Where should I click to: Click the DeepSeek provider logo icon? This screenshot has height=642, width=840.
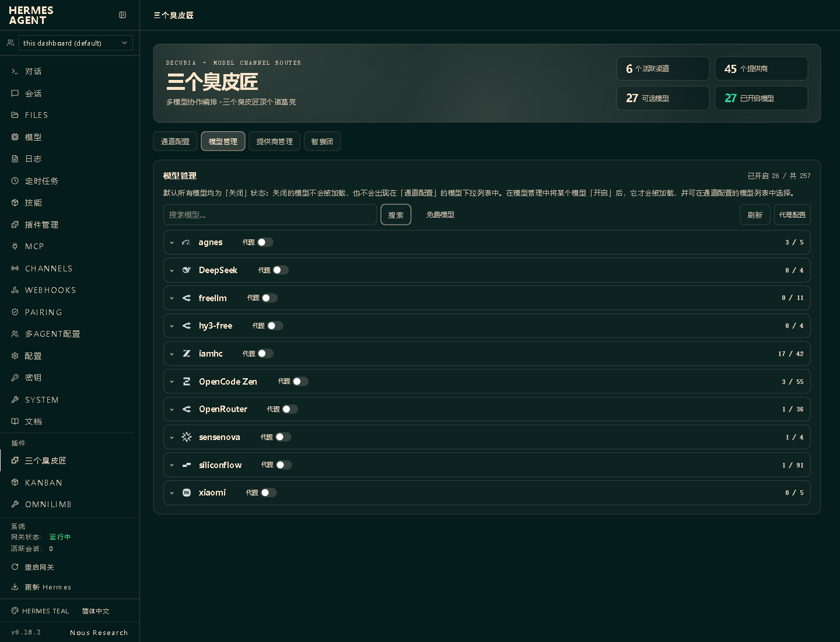pos(187,270)
